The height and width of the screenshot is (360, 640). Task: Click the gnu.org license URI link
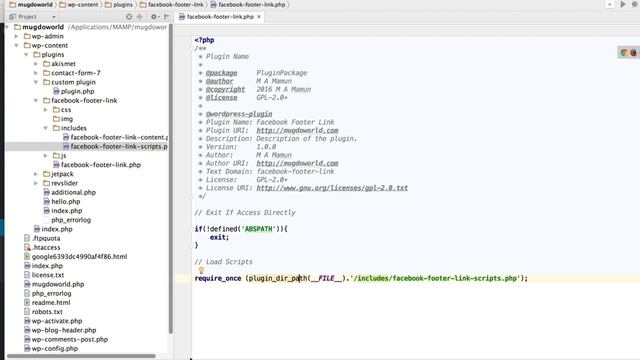[x=332, y=188]
